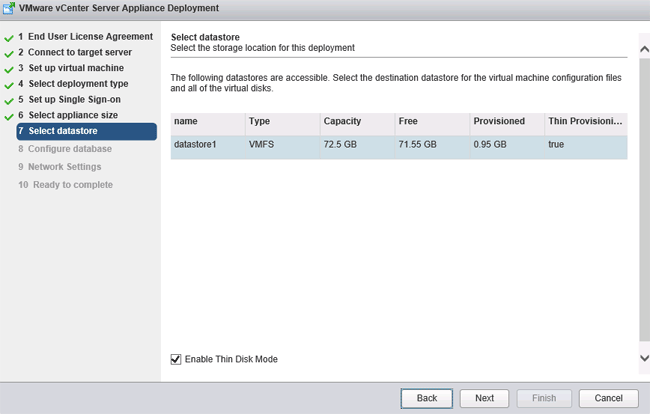Viewport: 650px width, 414px height.
Task: Go to step 4 Select deployment type
Action: pos(73,84)
